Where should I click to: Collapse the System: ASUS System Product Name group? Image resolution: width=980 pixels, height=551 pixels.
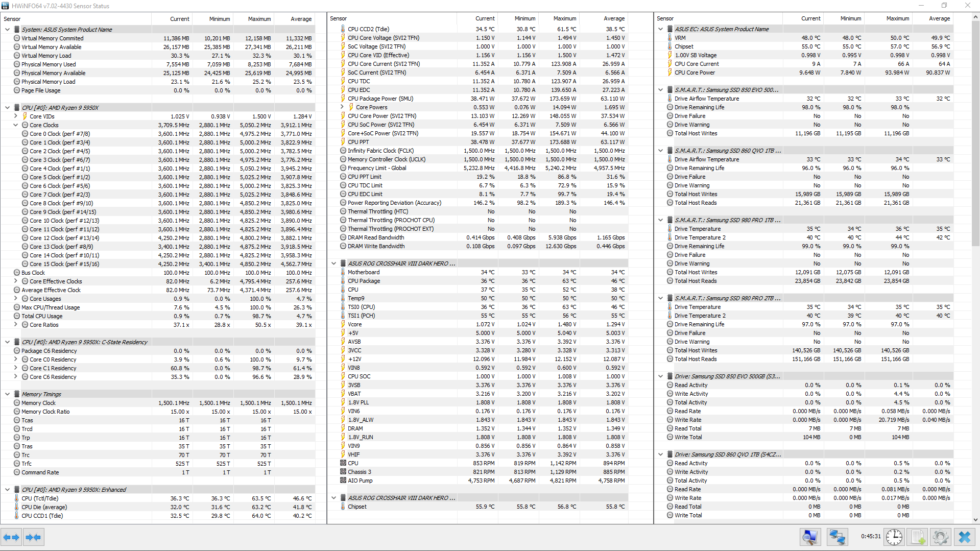(x=8, y=30)
